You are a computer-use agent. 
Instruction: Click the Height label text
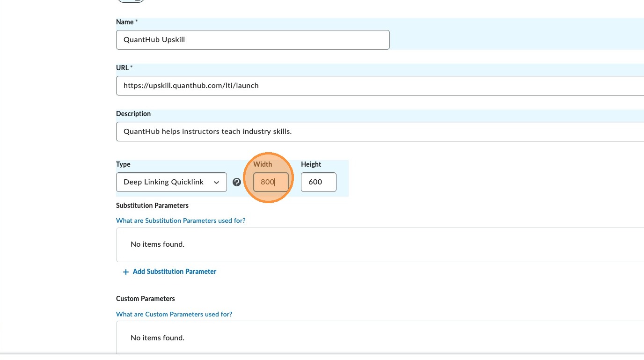[x=311, y=164]
